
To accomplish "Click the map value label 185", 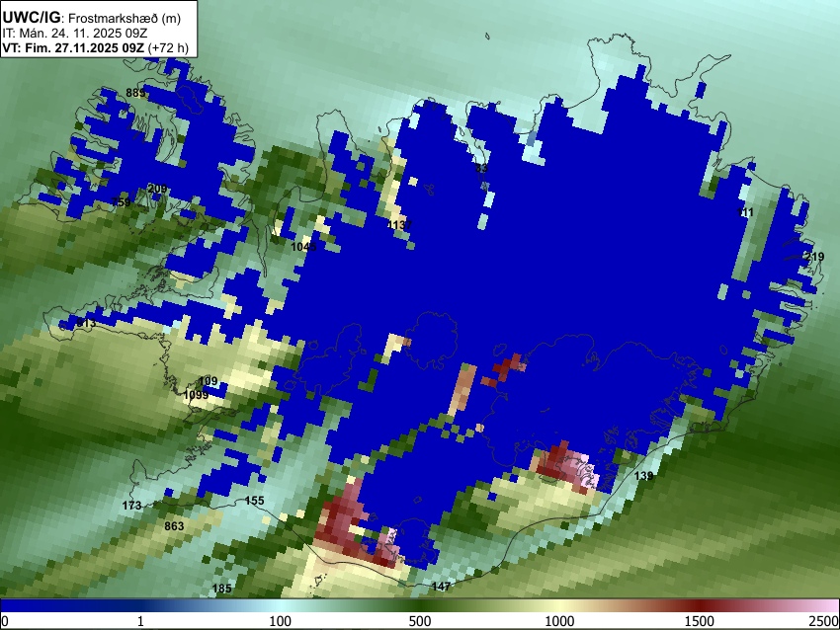I will (221, 589).
